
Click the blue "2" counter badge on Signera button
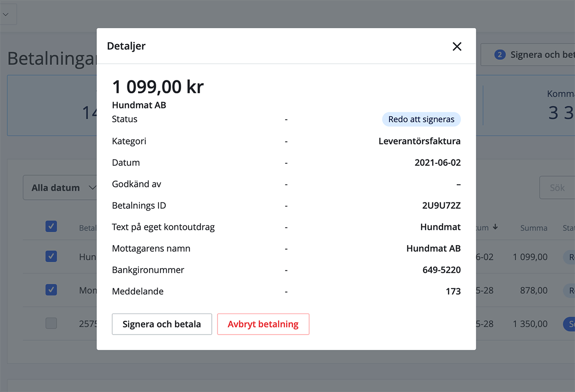(x=500, y=54)
